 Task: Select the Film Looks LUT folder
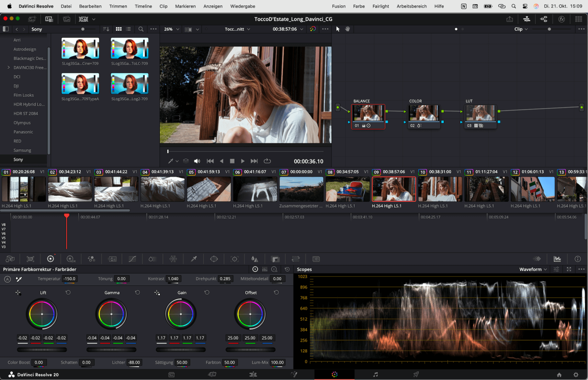(23, 95)
